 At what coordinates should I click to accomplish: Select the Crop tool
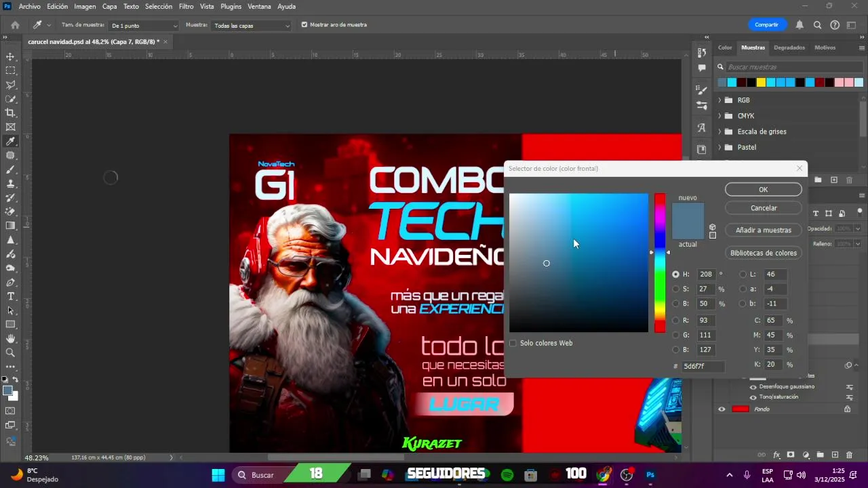(x=10, y=113)
